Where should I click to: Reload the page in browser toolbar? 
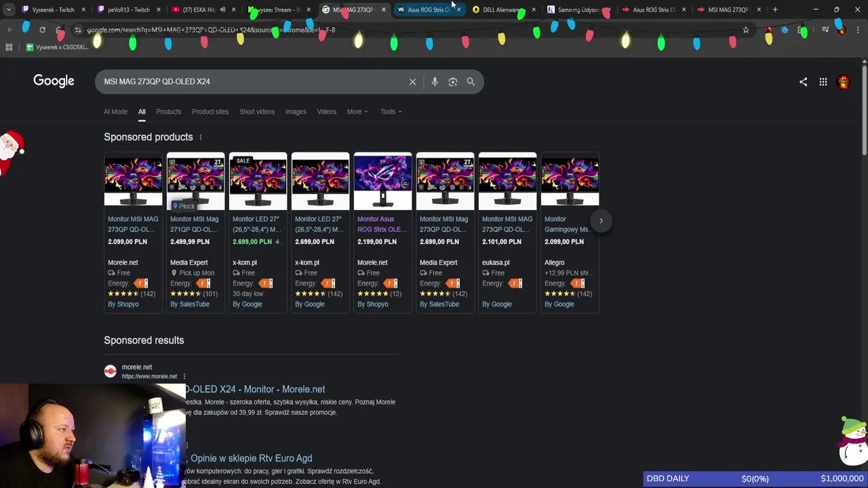coord(42,30)
